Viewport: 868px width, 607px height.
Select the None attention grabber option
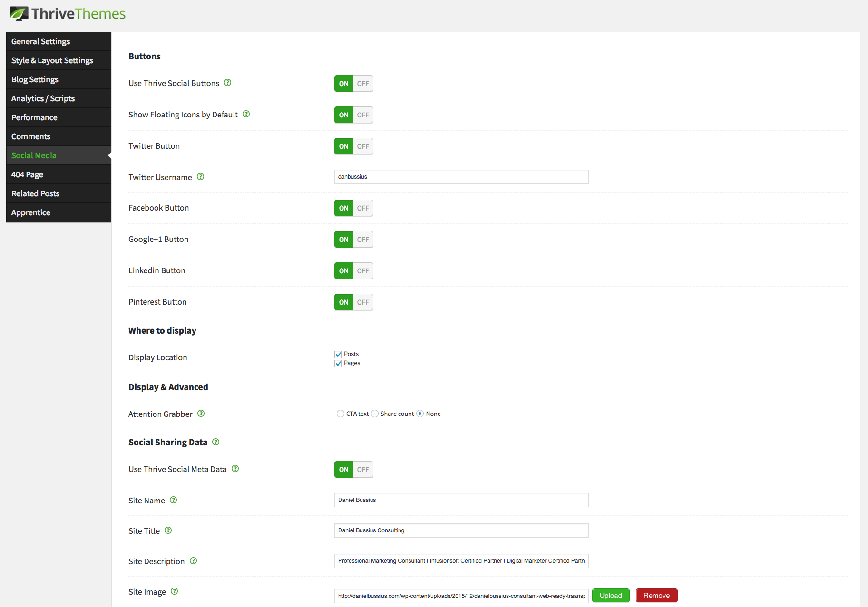tap(420, 414)
